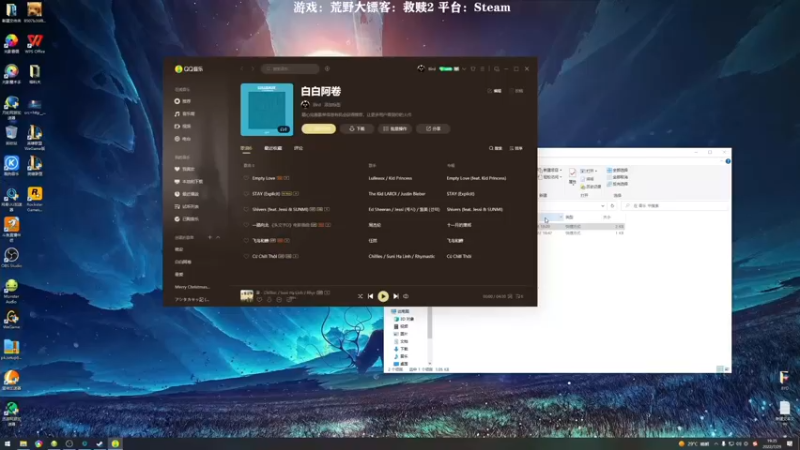The height and width of the screenshot is (450, 800).
Task: Open 电台 in QQ Music sidebar
Action: click(184, 139)
